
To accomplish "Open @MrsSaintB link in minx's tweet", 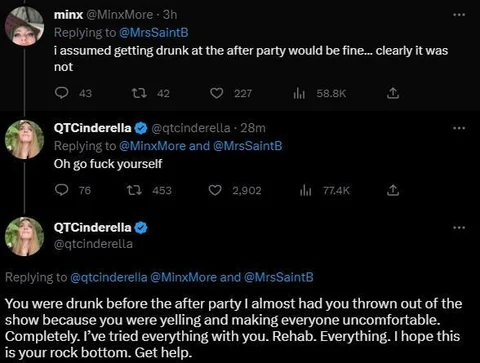I will (x=154, y=32).
